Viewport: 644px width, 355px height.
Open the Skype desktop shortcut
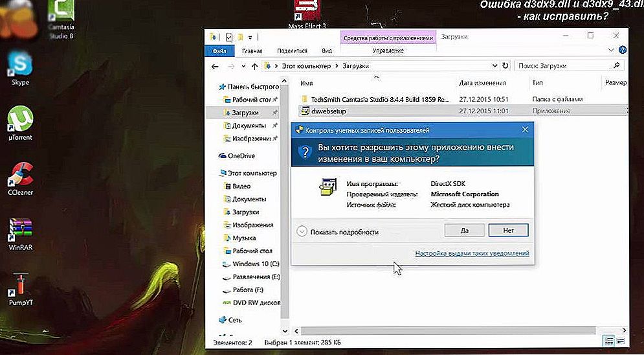19,68
